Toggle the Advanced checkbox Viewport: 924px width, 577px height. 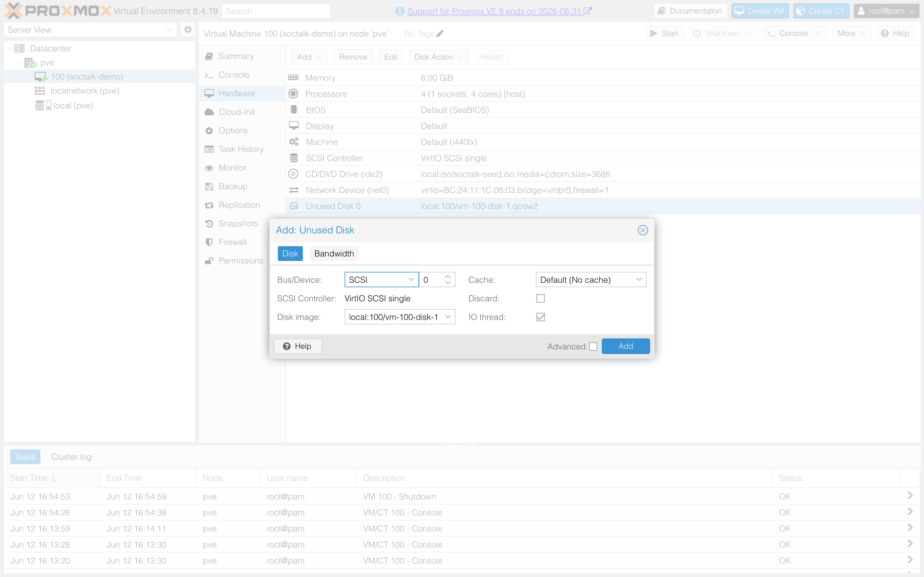593,347
